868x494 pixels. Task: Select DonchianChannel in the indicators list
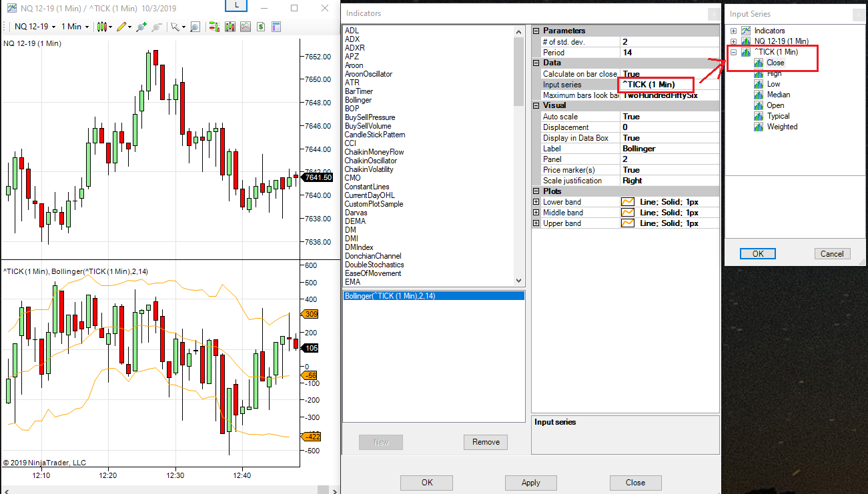click(374, 256)
